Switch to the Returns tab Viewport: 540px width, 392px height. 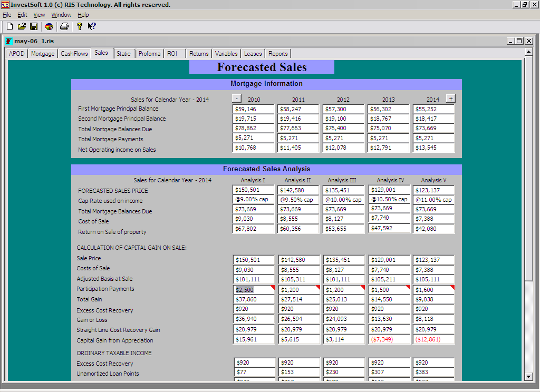click(x=199, y=54)
